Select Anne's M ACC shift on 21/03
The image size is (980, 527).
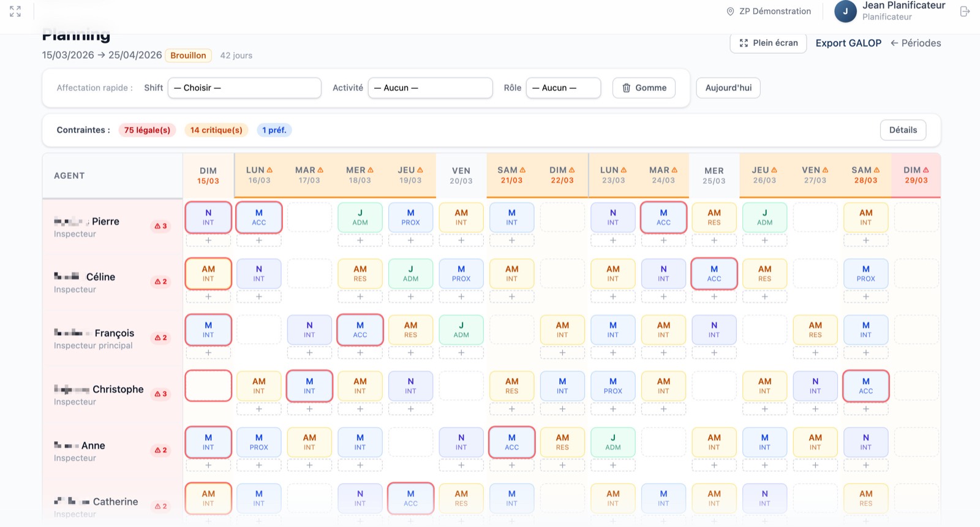(512, 442)
